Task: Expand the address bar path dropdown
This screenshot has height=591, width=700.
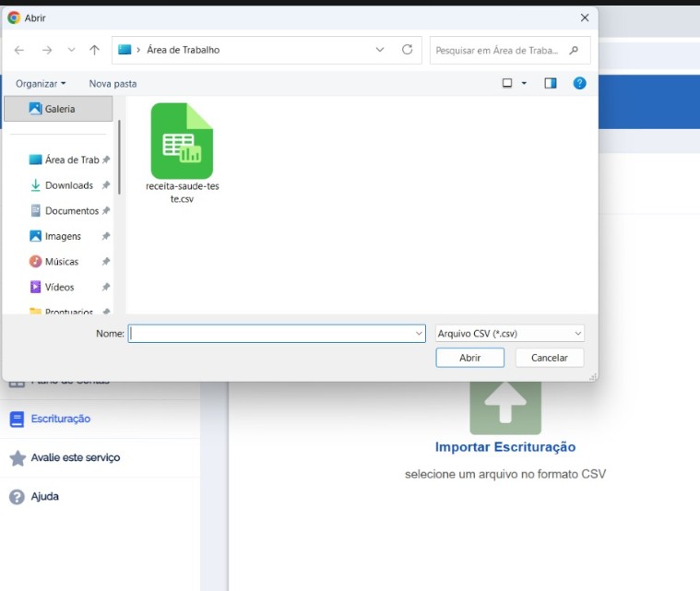Action: click(x=380, y=50)
